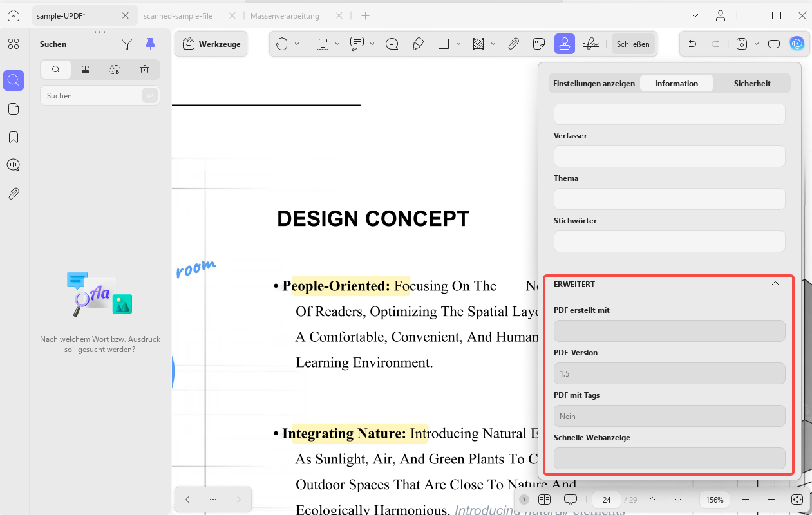Screen dimensions: 812x515
Task: Toggle the active stamp tool
Action: click(565, 44)
